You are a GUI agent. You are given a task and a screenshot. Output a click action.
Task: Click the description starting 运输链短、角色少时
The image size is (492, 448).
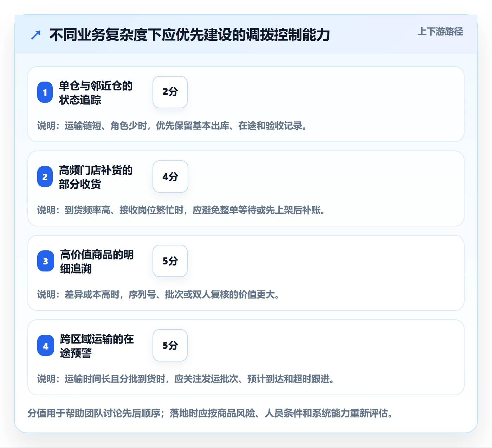(172, 126)
